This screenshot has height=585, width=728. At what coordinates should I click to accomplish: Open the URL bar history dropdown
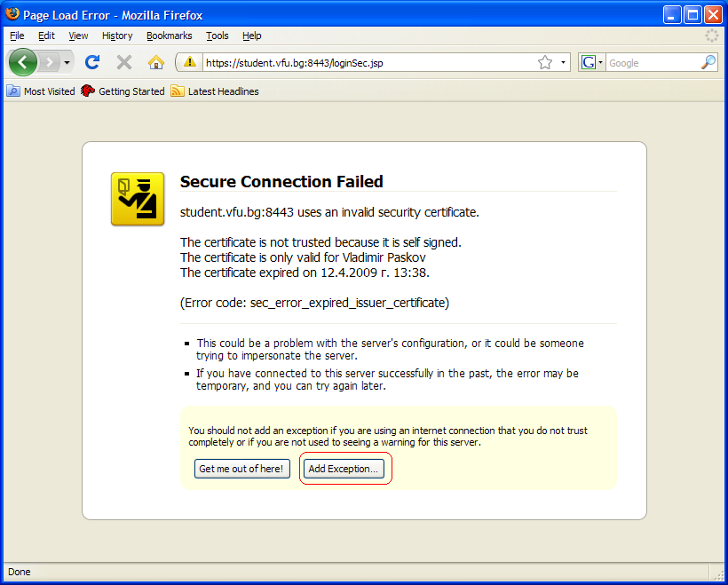click(563, 62)
